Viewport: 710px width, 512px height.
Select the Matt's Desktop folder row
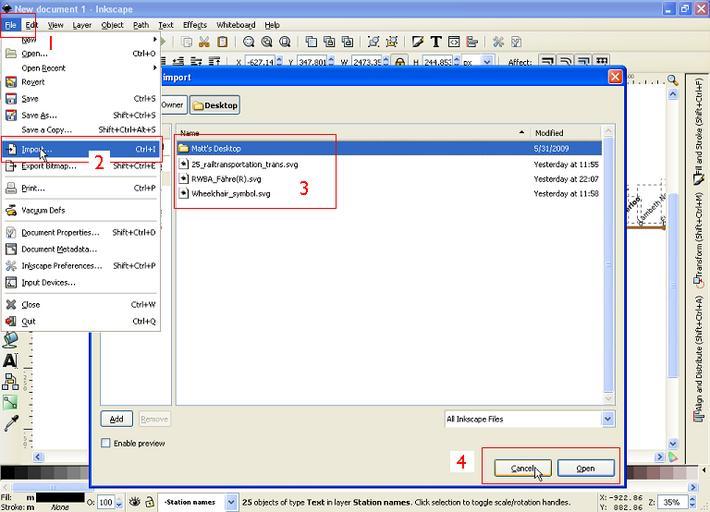389,148
